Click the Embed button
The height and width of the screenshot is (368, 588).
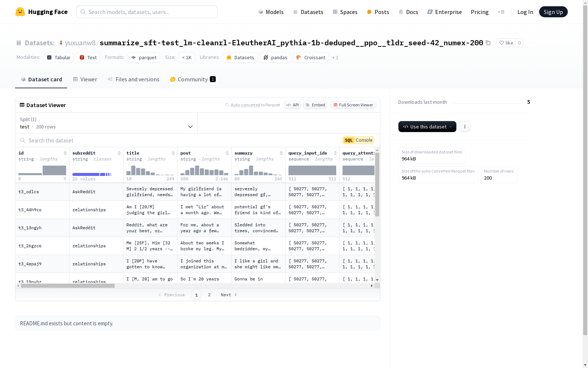pyautogui.click(x=315, y=105)
